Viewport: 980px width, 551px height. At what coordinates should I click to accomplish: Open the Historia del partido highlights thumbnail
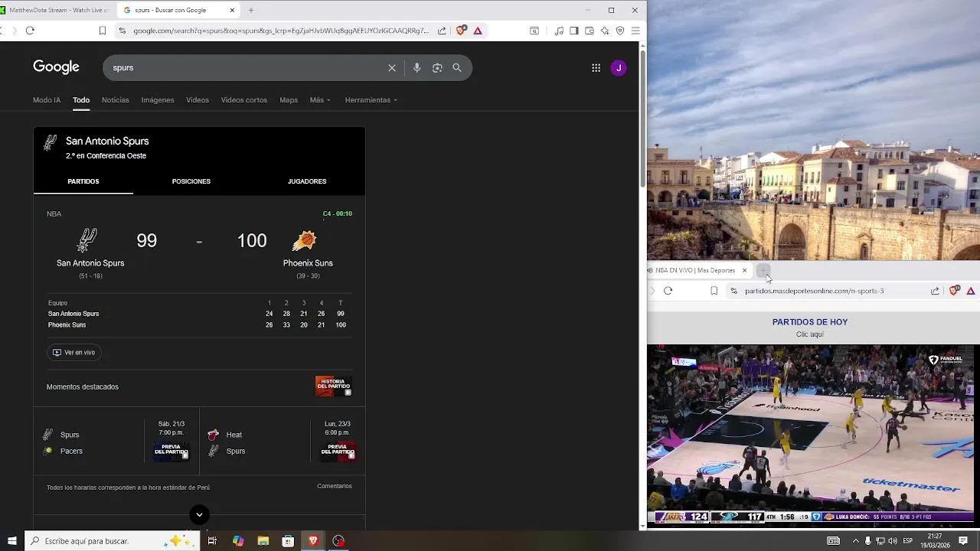tap(334, 386)
